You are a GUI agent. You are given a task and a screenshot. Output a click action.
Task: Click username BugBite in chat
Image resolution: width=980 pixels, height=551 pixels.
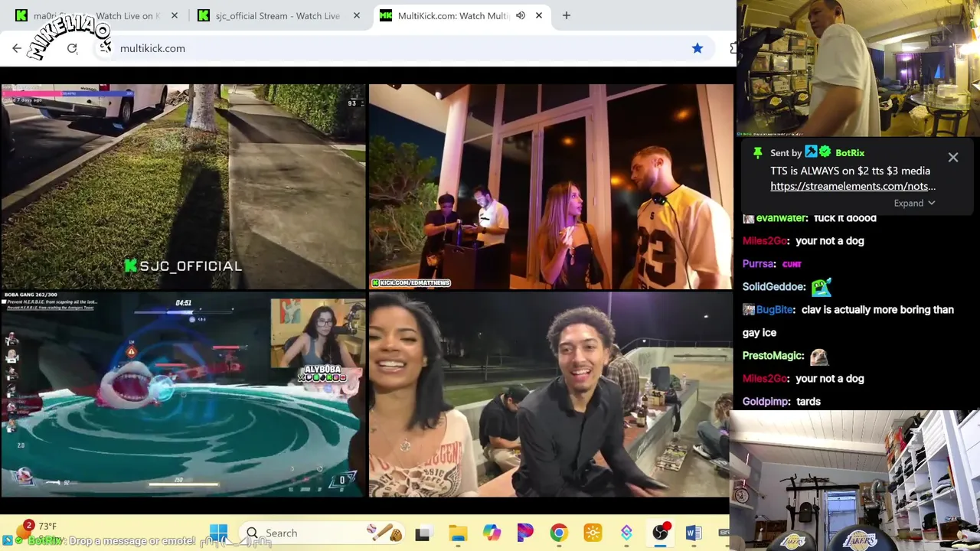[775, 309]
